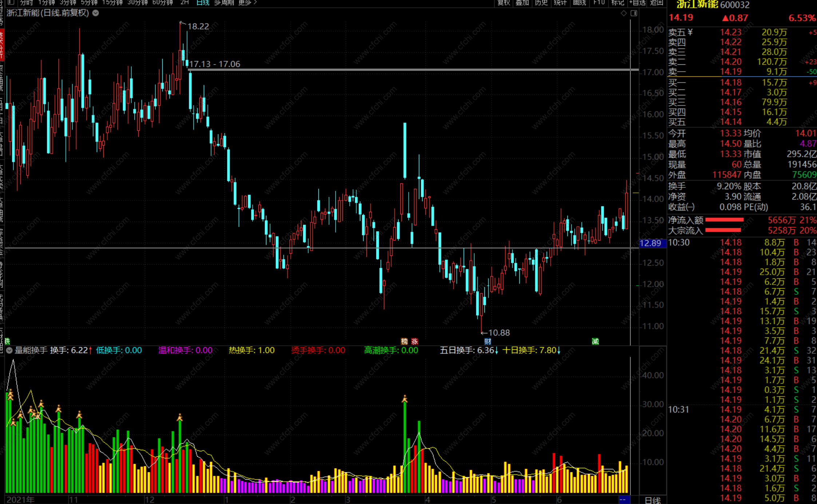Open the 画线 drawing tools
The height and width of the screenshot is (504, 817).
(579, 3)
